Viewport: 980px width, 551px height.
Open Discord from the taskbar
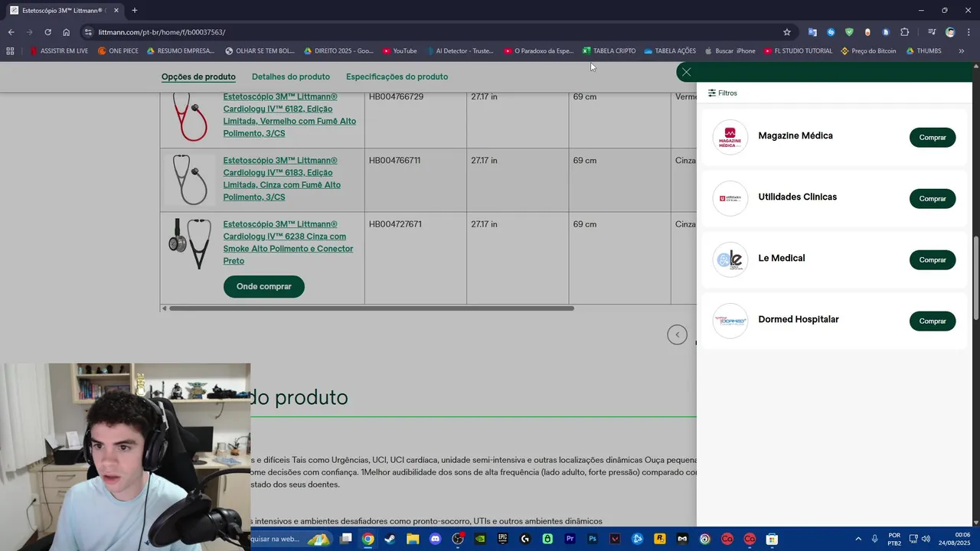(436, 539)
